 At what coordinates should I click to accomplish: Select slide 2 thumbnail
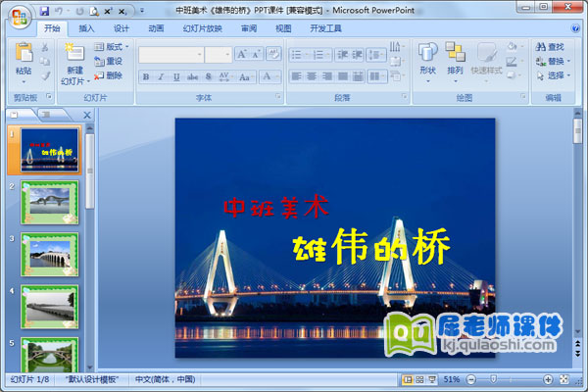[50, 203]
